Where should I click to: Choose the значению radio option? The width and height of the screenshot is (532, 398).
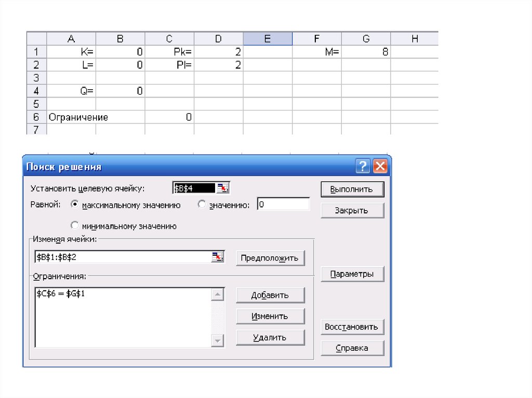tap(202, 205)
